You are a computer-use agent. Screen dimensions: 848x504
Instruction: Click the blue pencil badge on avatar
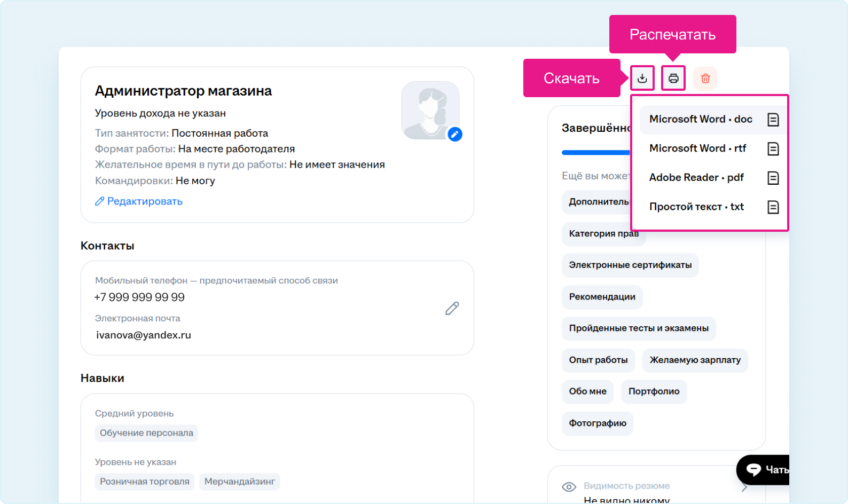point(454,134)
